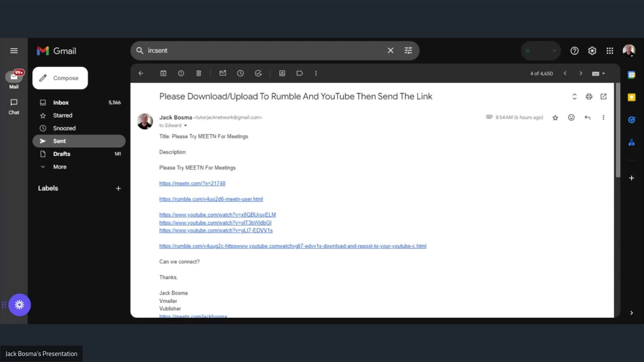Open the toolbar More options menu
The image size is (644, 362).
click(x=316, y=73)
